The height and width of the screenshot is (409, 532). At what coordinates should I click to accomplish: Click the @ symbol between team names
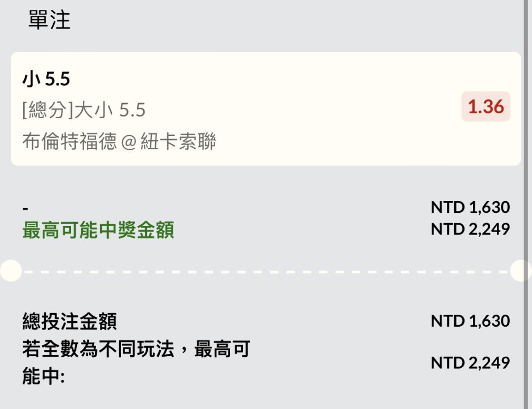point(129,142)
